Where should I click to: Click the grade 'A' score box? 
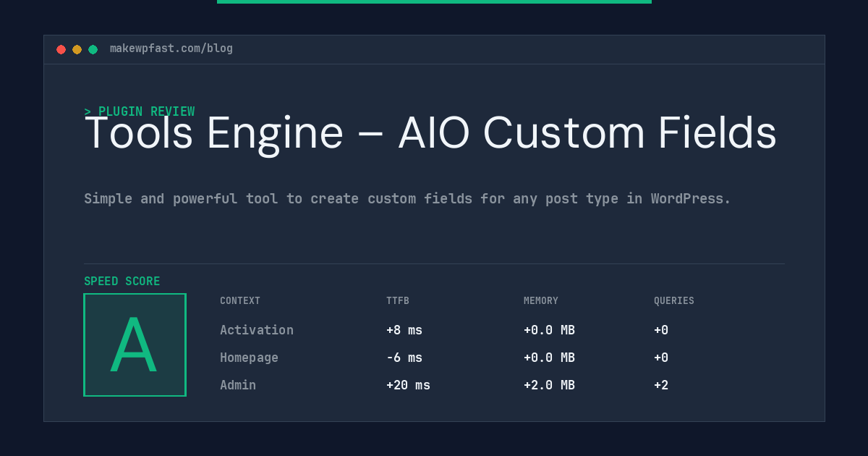[x=135, y=345]
